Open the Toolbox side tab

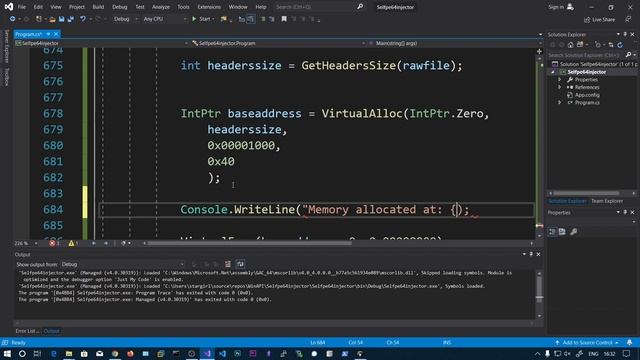[7, 76]
